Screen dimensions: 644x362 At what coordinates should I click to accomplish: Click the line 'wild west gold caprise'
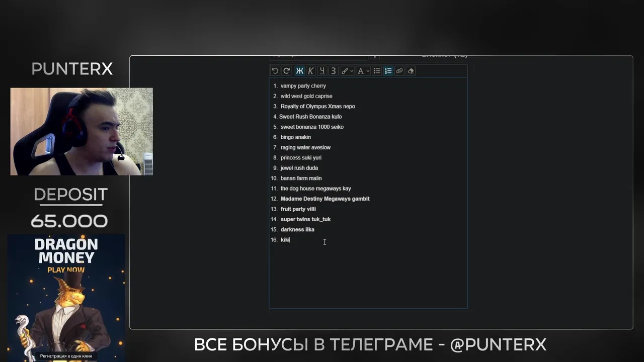click(306, 96)
